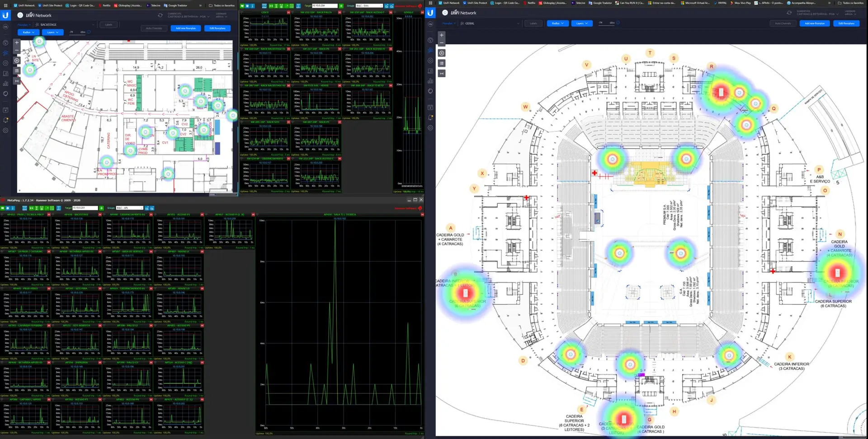Open Groups dropdown in top MetaPing window

pyautogui.click(x=369, y=6)
